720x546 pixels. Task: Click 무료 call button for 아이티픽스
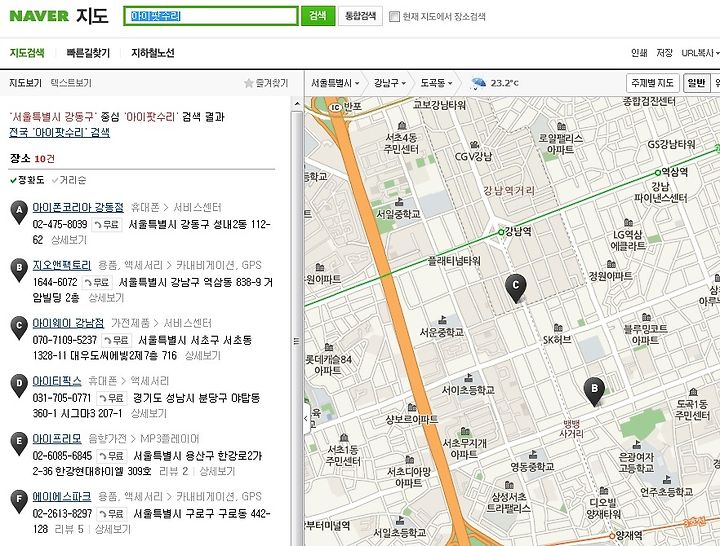(112, 398)
